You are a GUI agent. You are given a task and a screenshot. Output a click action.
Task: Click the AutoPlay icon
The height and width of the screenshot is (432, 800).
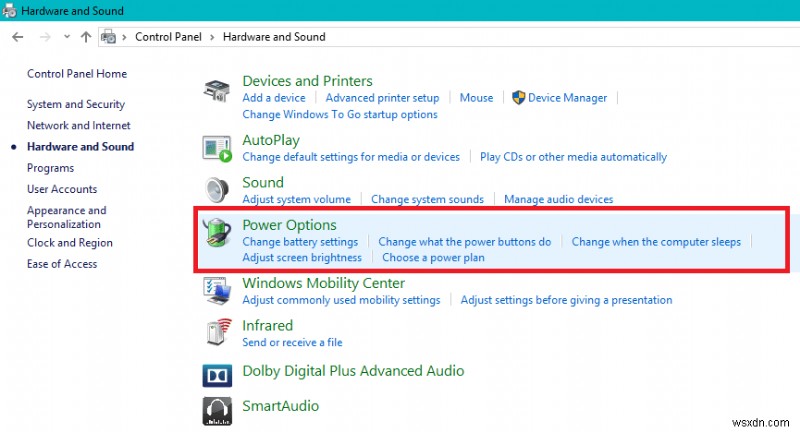point(217,149)
